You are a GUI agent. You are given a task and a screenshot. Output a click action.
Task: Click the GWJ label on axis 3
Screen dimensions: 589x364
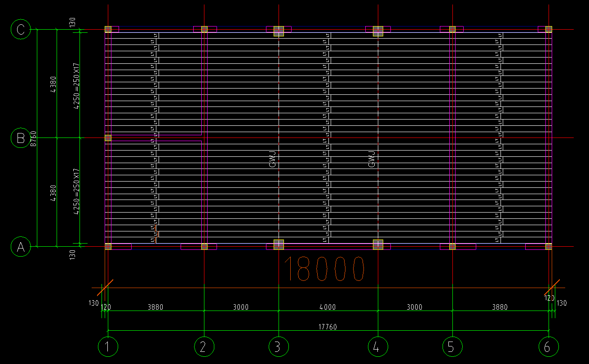tap(272, 160)
